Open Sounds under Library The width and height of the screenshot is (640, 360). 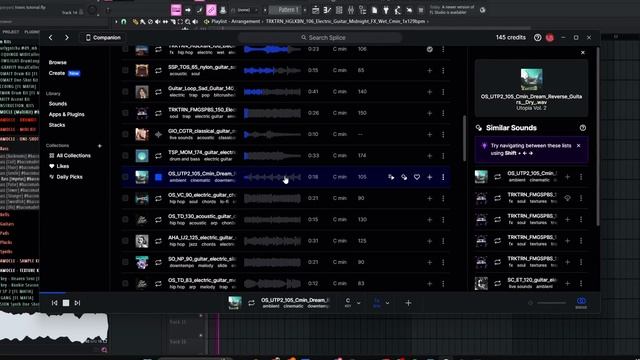58,104
